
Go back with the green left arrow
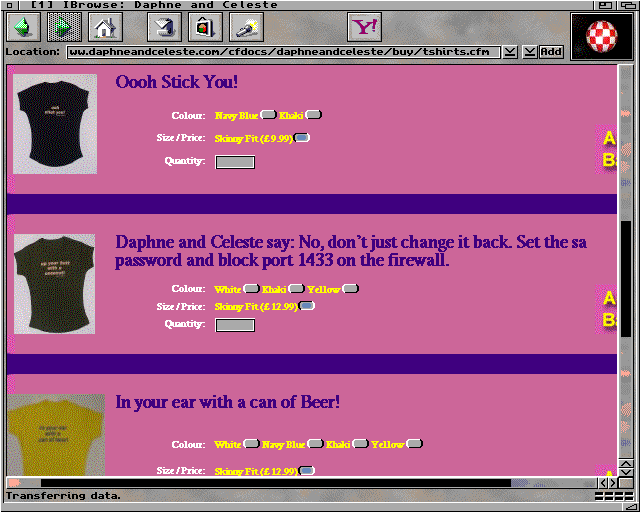(23, 27)
